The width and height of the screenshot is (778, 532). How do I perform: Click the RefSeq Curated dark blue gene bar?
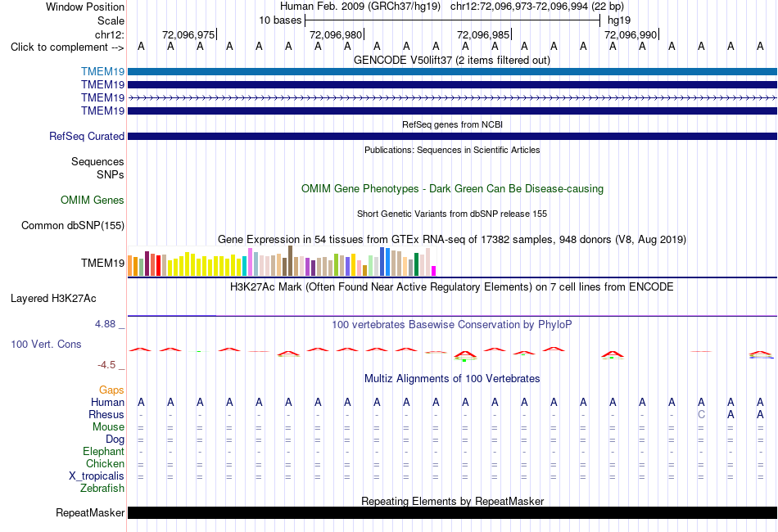(452, 137)
